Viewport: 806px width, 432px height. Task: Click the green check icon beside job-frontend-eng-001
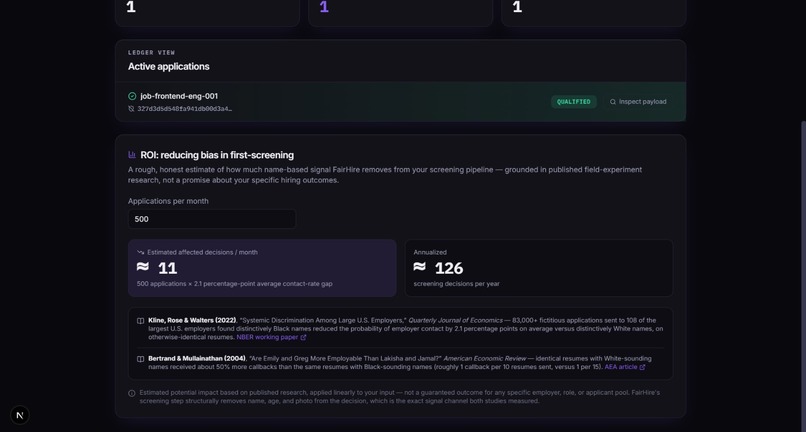click(x=132, y=96)
